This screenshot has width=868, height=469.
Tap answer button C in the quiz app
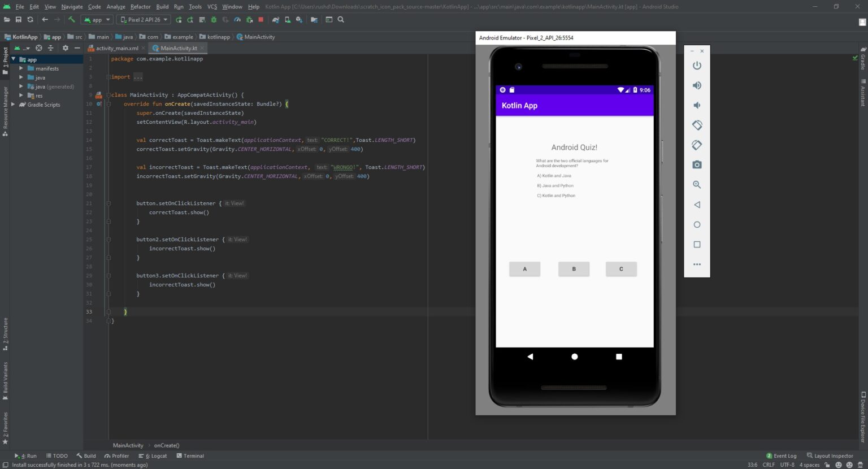coord(621,269)
